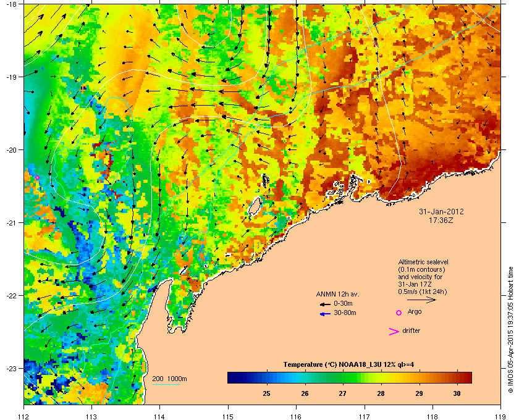The width and height of the screenshot is (519, 420).
Task: Click the colorbar value 28
Action: click(x=381, y=393)
